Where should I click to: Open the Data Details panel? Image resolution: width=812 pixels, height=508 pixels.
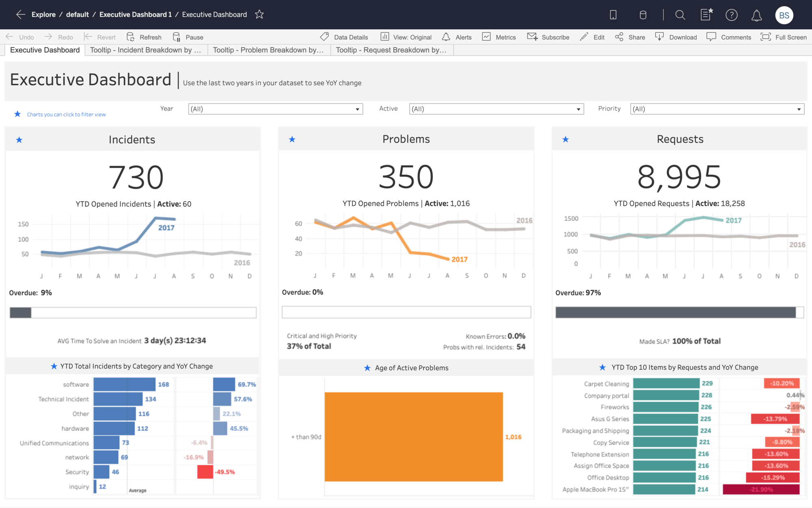[344, 37]
